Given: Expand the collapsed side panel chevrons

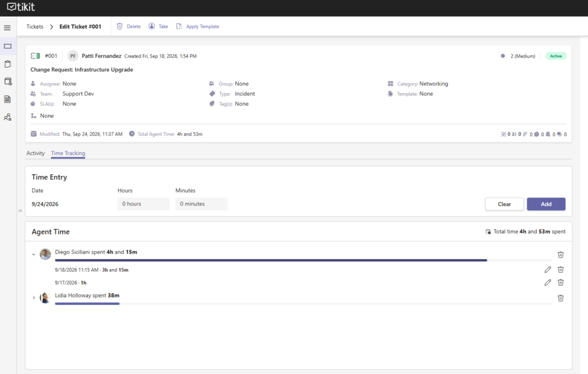Looking at the screenshot, I should 20,211.
